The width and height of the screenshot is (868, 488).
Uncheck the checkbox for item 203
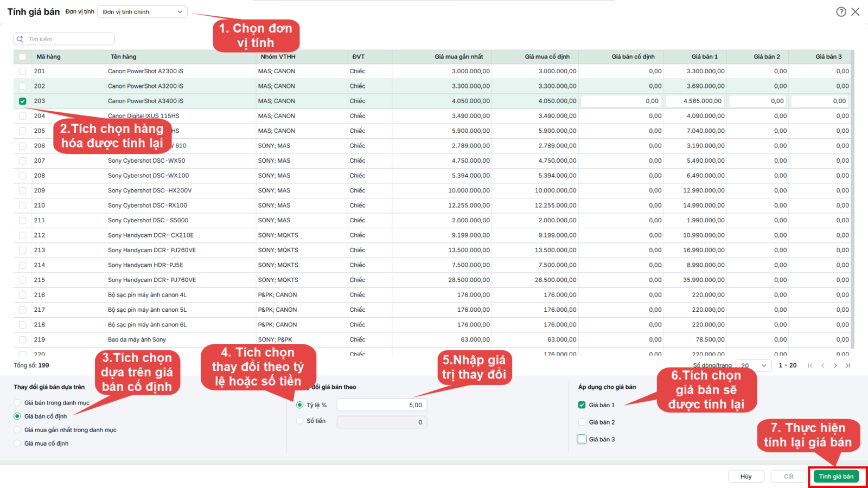[22, 101]
